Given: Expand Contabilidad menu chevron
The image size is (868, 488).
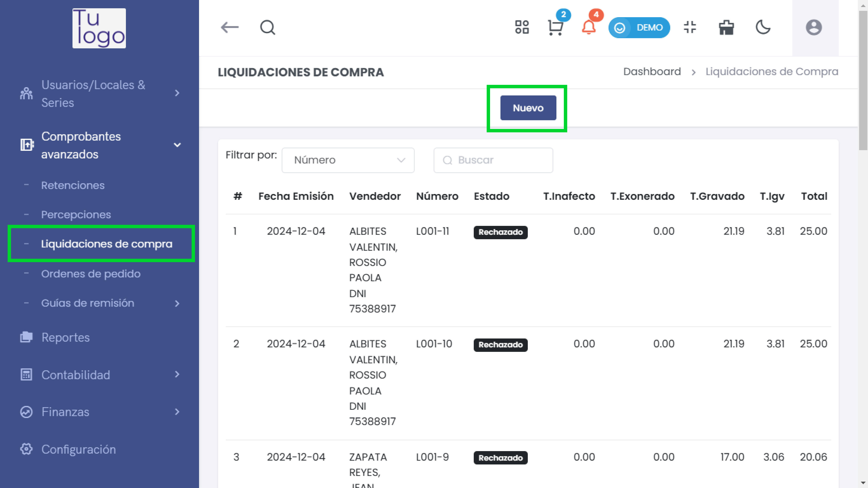Looking at the screenshot, I should 177,374.
